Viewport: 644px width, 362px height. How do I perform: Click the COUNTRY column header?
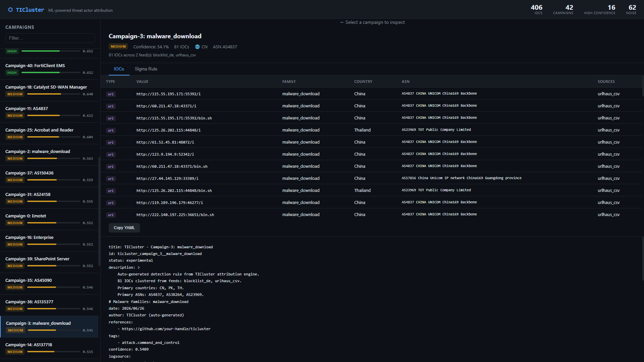(x=363, y=82)
